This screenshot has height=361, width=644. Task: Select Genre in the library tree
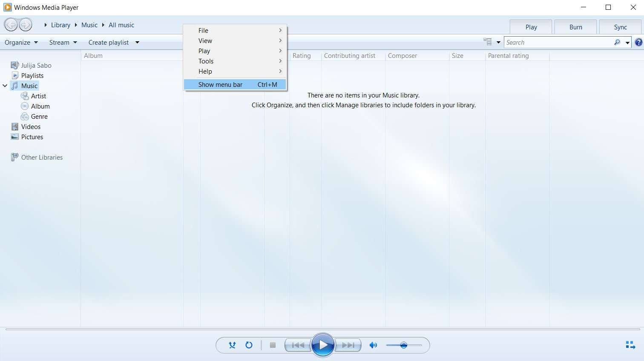pyautogui.click(x=39, y=116)
